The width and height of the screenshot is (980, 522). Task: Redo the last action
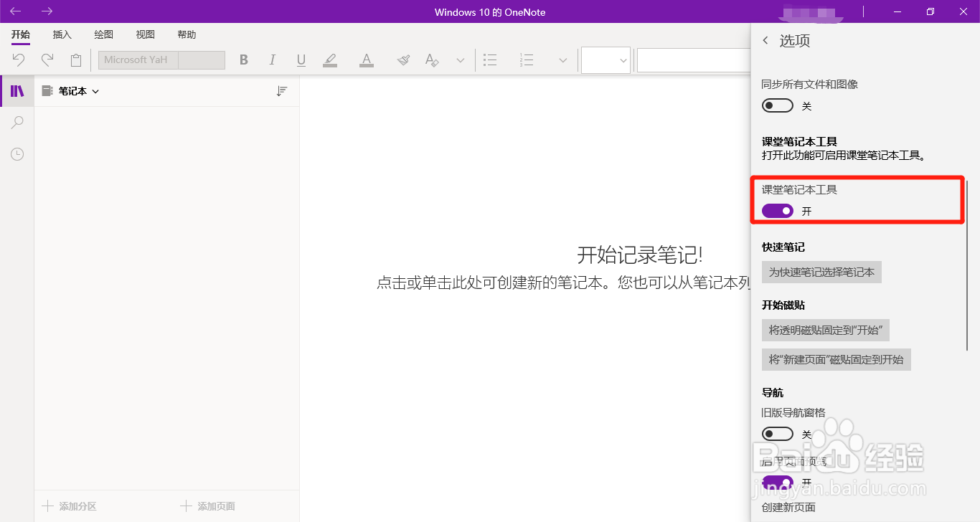click(x=47, y=60)
